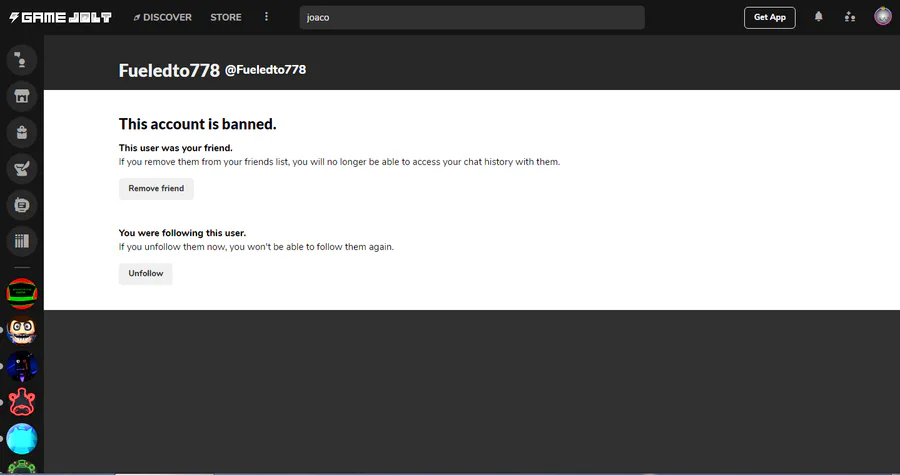Open the dark purple character community
This screenshot has width=900, height=475.
click(x=22, y=366)
